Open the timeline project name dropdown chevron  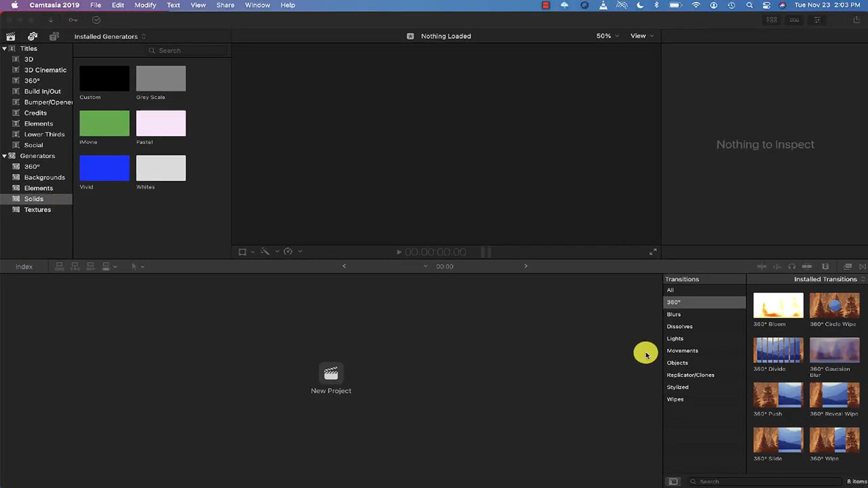click(425, 266)
